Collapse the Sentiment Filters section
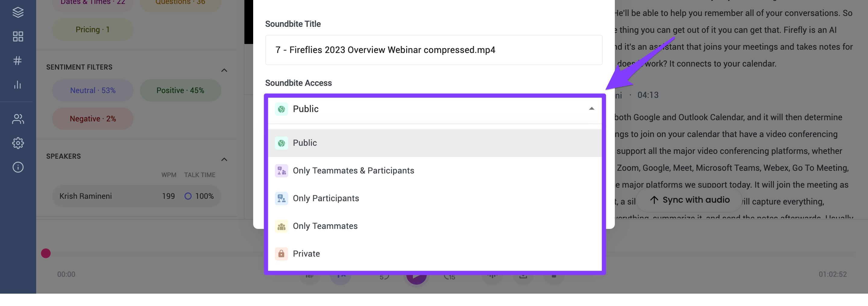This screenshot has height=306, width=868. 224,70
